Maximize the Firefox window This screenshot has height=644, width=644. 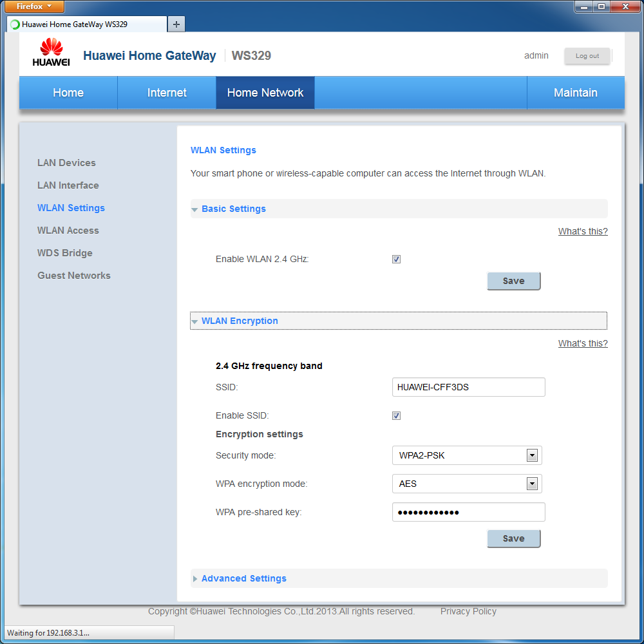601,6
